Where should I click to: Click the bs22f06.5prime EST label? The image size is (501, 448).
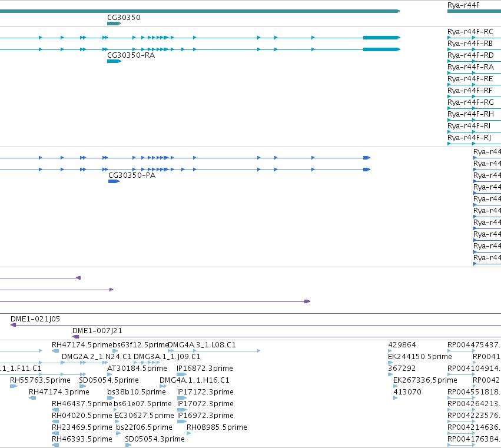(144, 427)
